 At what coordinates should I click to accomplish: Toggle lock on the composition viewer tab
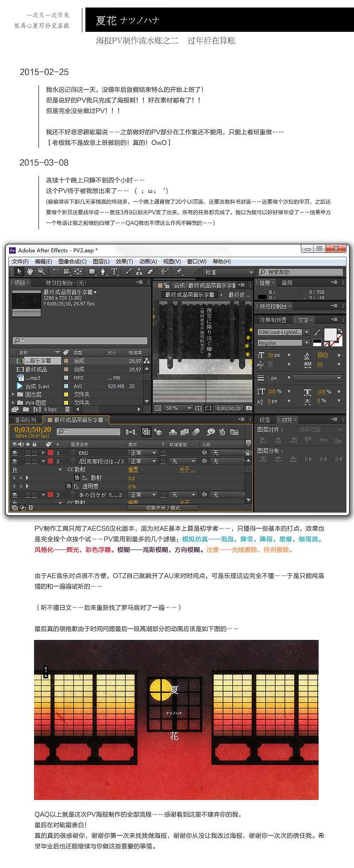point(167,286)
